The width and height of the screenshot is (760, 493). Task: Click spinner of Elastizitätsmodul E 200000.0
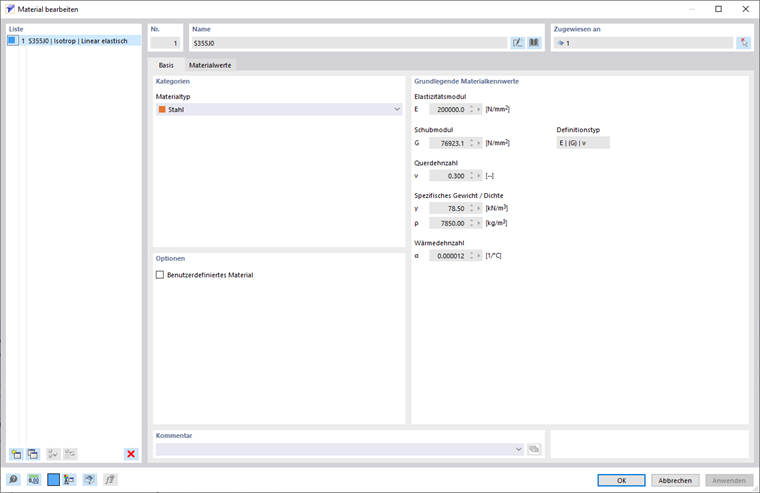472,110
